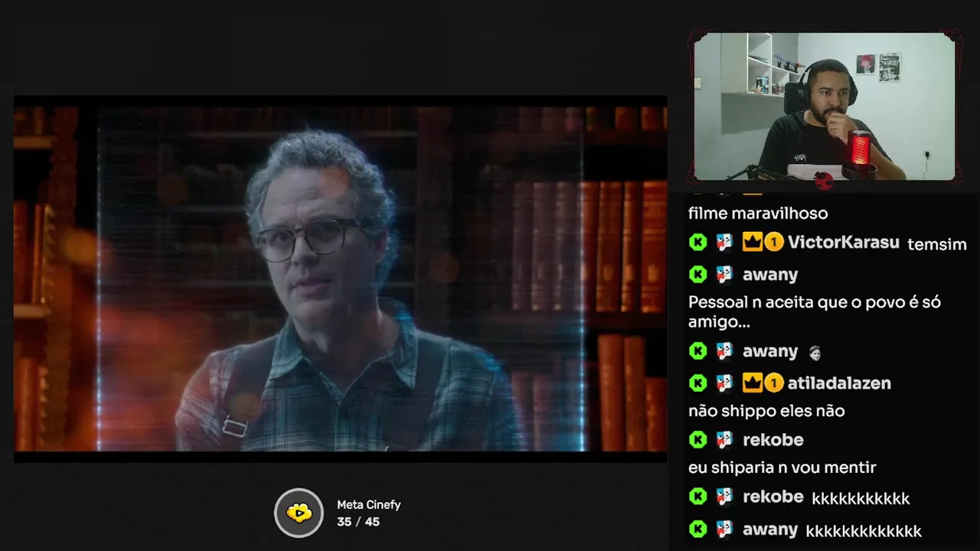This screenshot has height=551, width=980.
Task: Click the pixel-art badge in awany kkkkkkkkkkkk row
Action: [x=724, y=529]
